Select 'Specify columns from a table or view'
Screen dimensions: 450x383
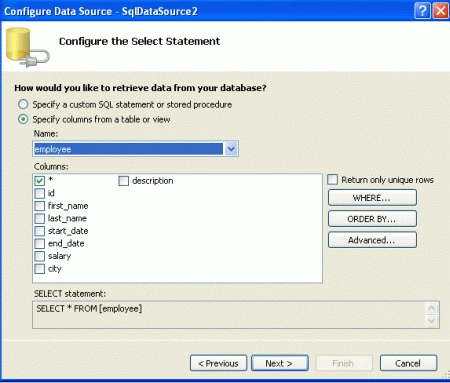pos(23,119)
